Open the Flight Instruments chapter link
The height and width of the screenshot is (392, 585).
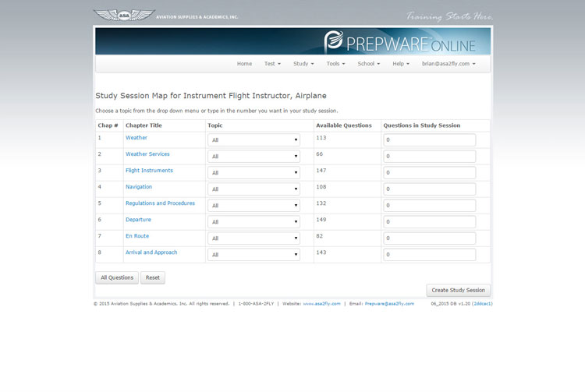(149, 171)
